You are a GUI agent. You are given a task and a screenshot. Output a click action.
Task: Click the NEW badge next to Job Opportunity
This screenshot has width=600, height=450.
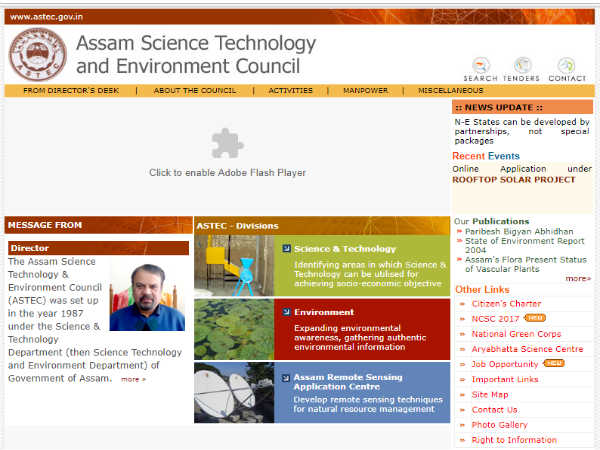554,363
